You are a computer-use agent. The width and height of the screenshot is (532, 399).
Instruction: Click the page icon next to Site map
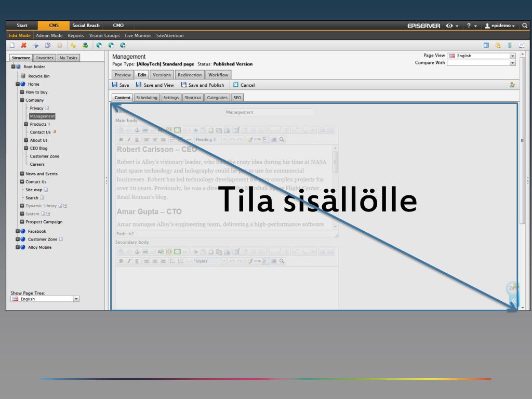[46, 190]
